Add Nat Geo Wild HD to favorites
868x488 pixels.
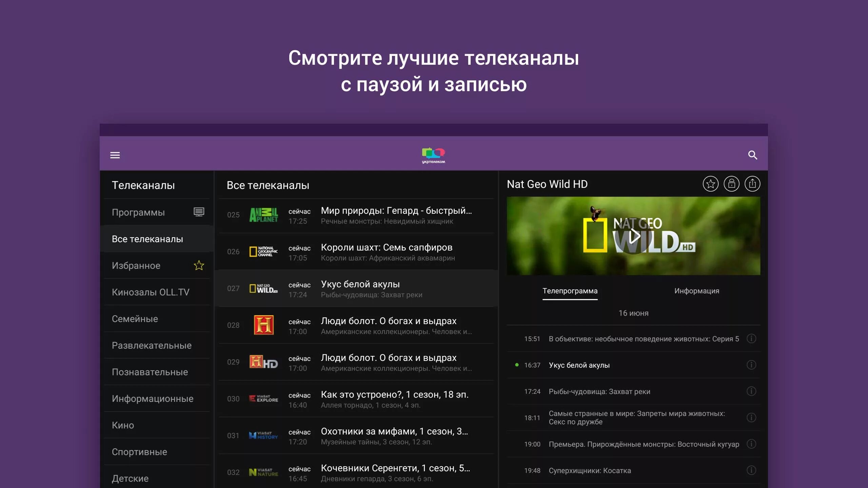pos(710,184)
